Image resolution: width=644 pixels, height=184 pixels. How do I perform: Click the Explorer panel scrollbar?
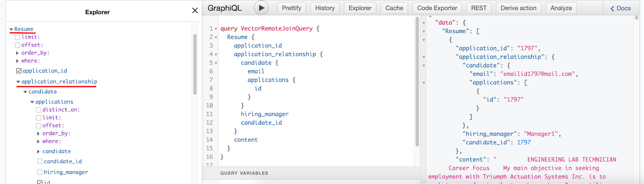195,65
